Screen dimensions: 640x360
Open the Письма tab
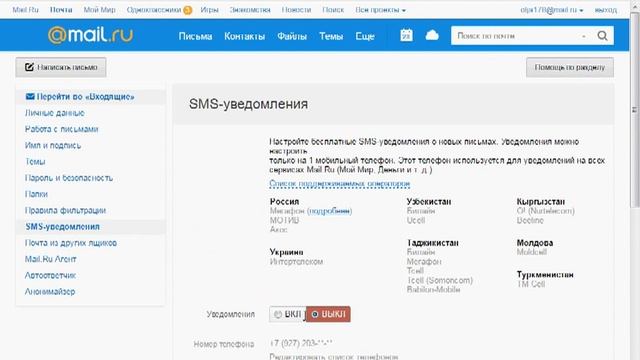(x=195, y=36)
